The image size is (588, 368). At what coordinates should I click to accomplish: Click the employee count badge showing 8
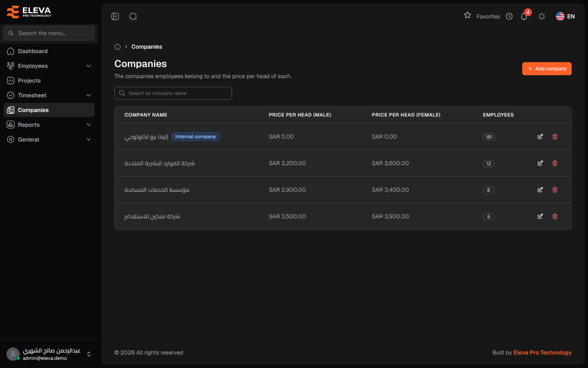click(x=489, y=190)
